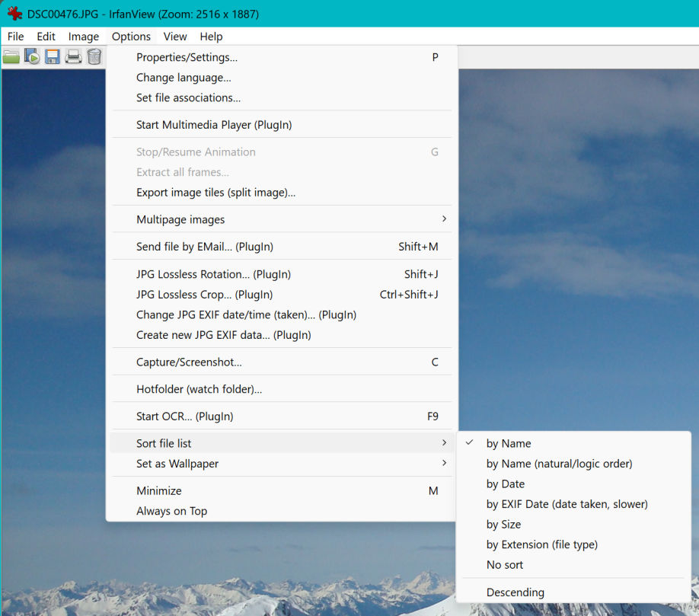Choose JPG Lossless Crop plugin

204,295
